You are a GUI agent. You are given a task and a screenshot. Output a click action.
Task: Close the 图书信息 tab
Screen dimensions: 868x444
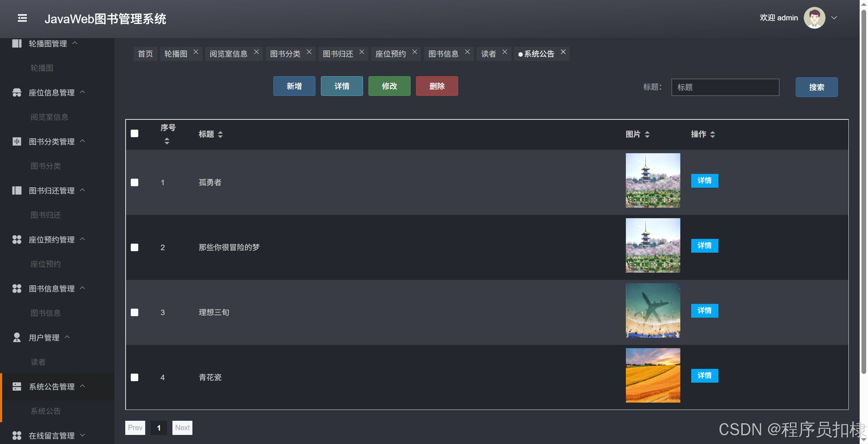coord(468,52)
